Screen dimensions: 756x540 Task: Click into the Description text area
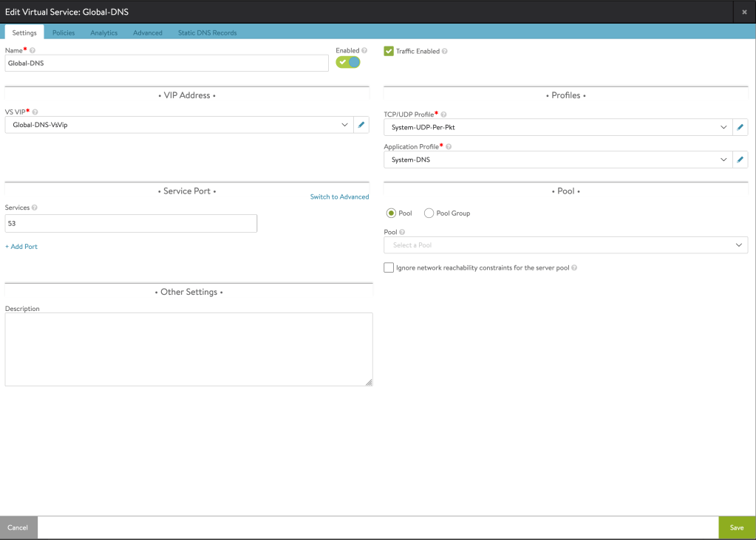(x=188, y=349)
